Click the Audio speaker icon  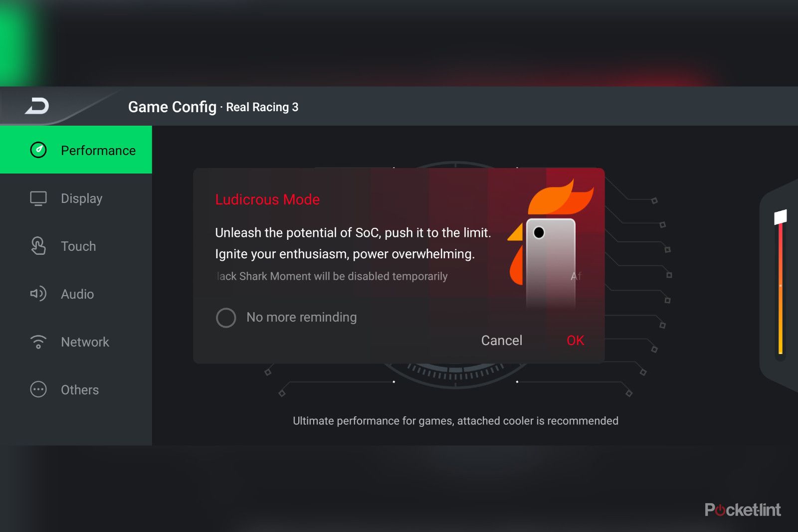tap(38, 294)
